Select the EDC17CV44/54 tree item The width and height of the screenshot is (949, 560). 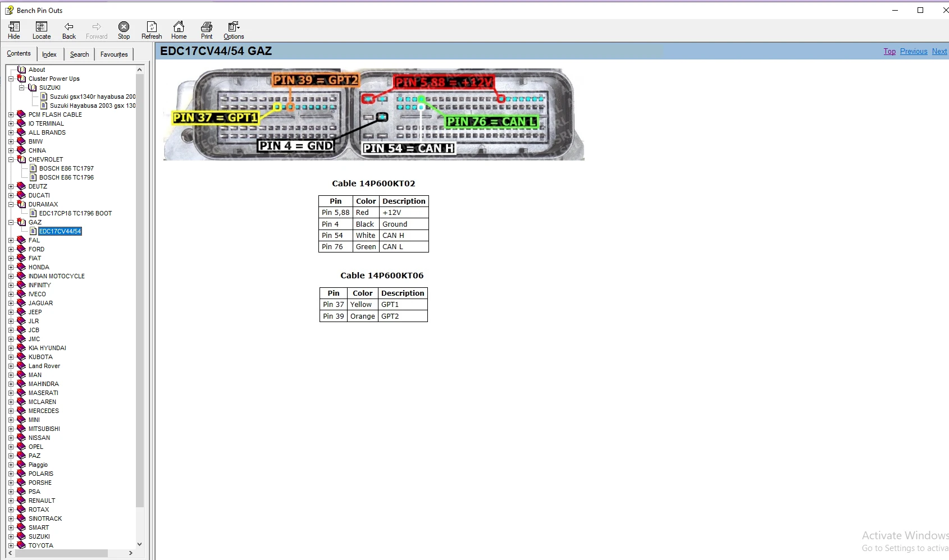coord(60,231)
